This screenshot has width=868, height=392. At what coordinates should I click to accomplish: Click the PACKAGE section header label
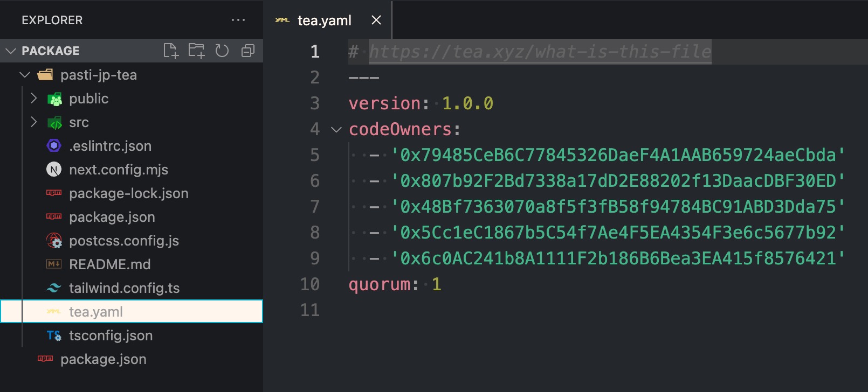click(x=51, y=51)
